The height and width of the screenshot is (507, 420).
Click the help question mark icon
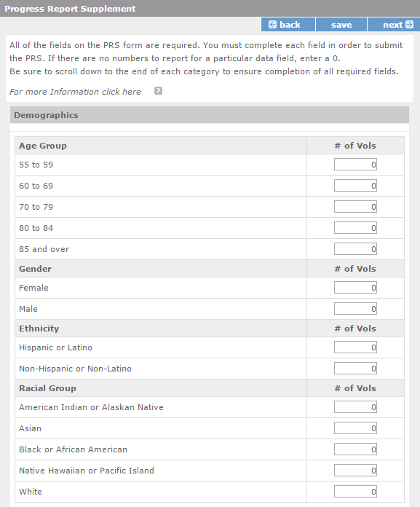158,91
